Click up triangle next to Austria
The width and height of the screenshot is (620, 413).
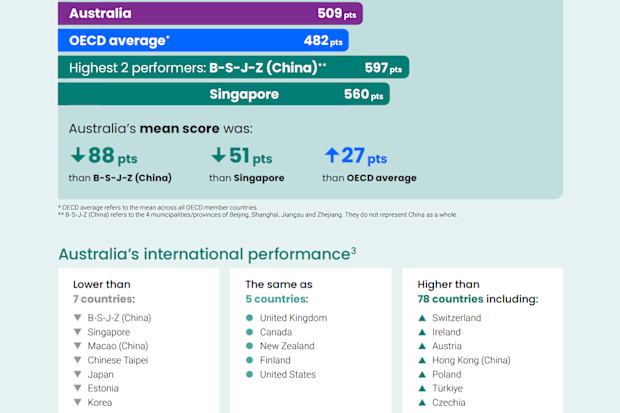coord(422,346)
